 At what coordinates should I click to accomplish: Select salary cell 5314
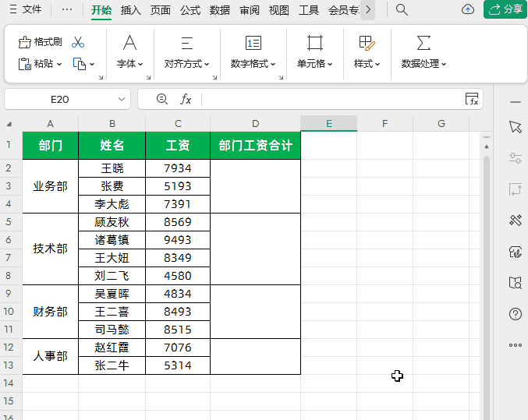(178, 365)
